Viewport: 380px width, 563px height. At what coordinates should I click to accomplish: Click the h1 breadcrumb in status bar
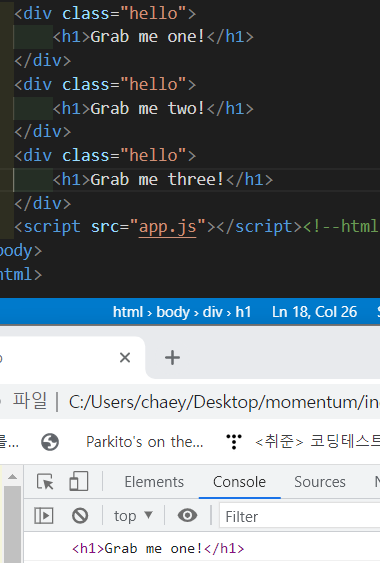pos(243,312)
